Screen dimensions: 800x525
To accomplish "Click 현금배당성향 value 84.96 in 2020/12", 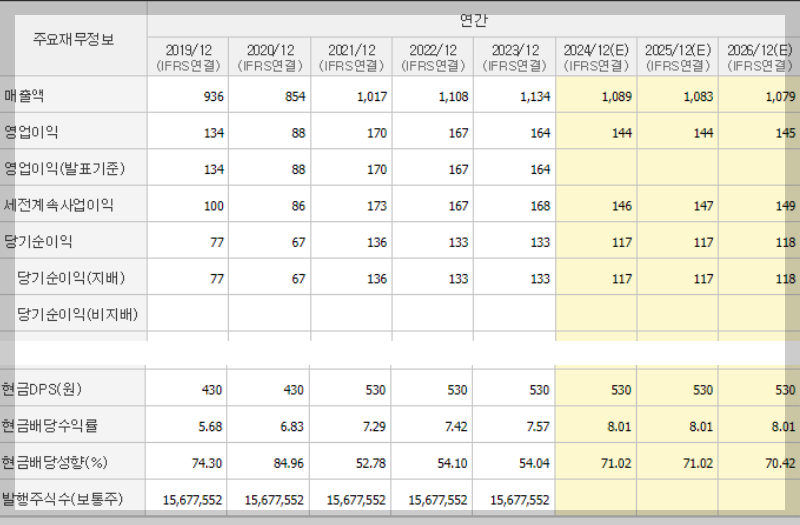I will 288,463.
